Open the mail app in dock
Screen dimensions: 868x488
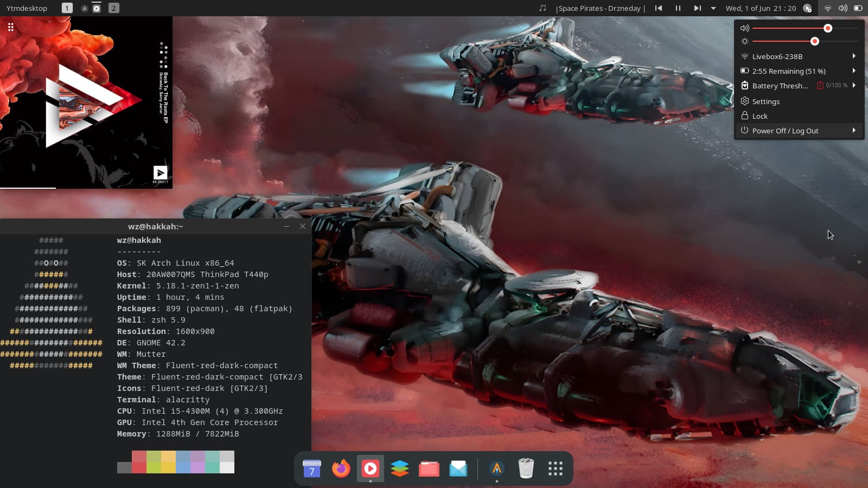(458, 468)
